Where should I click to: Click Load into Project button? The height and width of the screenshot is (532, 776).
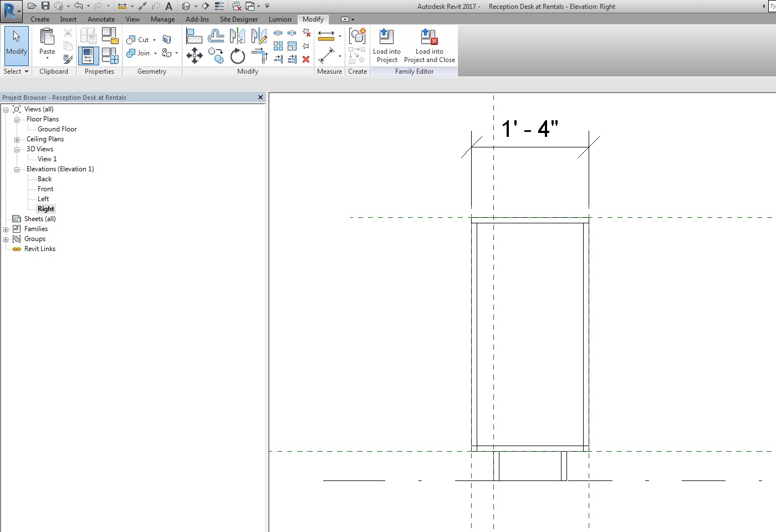click(386, 46)
